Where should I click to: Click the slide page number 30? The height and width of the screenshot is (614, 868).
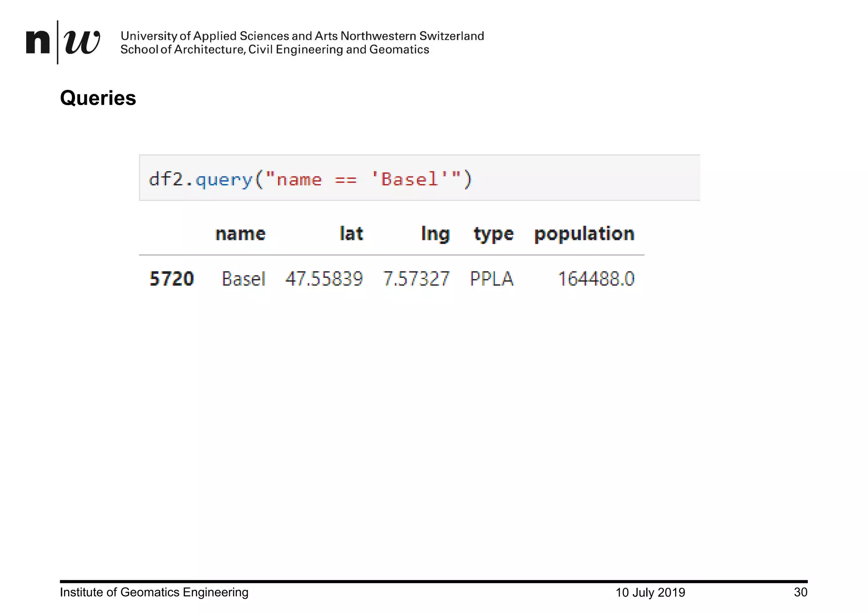(800, 592)
